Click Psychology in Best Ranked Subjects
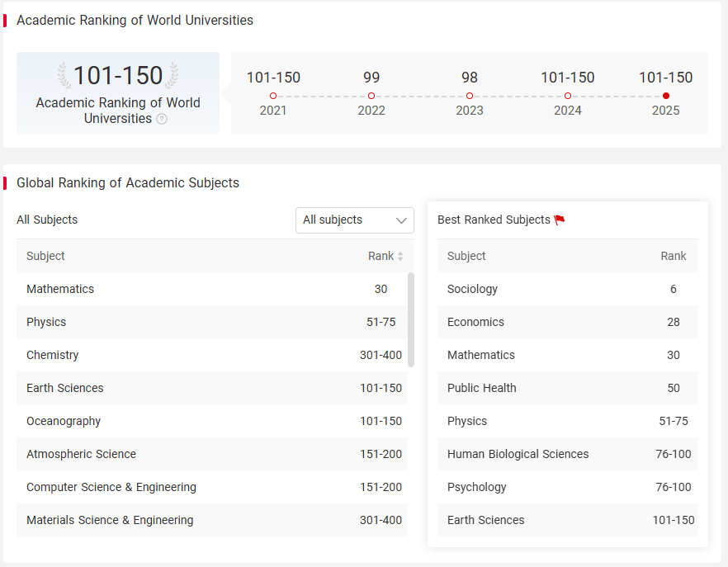Viewport: 728px width, 567px height. pos(477,487)
